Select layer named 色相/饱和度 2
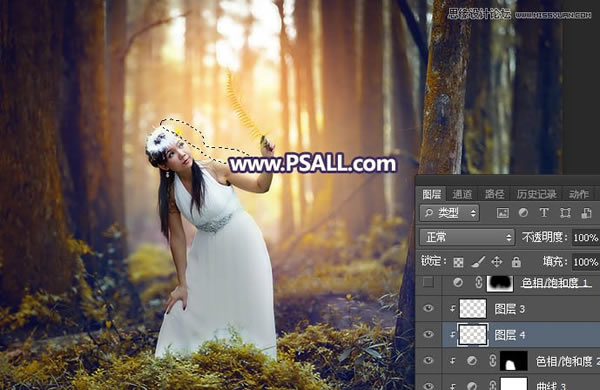 coord(567,361)
